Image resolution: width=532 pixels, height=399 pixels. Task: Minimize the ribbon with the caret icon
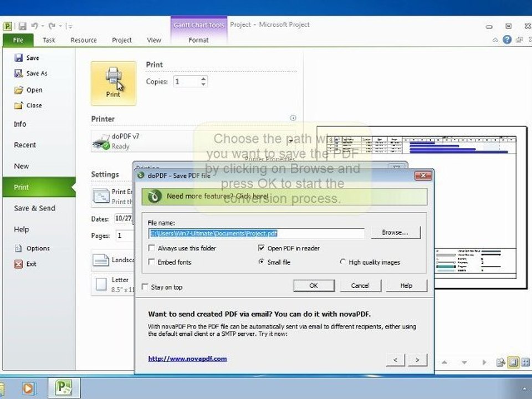495,40
